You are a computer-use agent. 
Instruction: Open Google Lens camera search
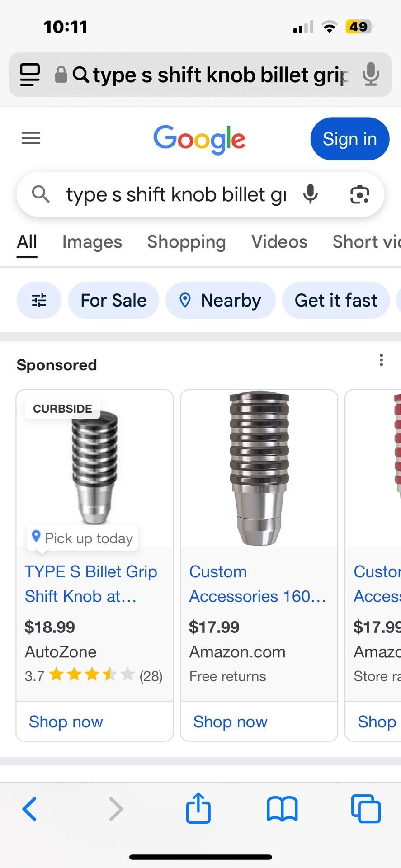359,194
